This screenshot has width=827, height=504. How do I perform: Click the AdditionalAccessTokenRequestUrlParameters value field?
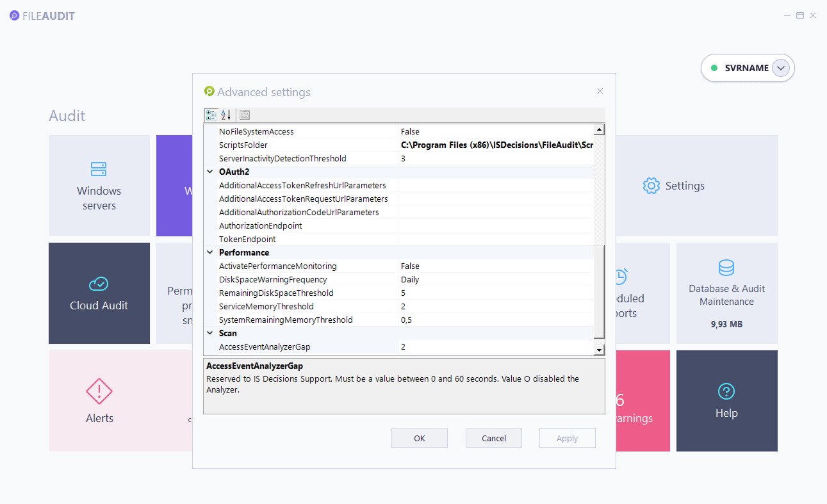496,199
